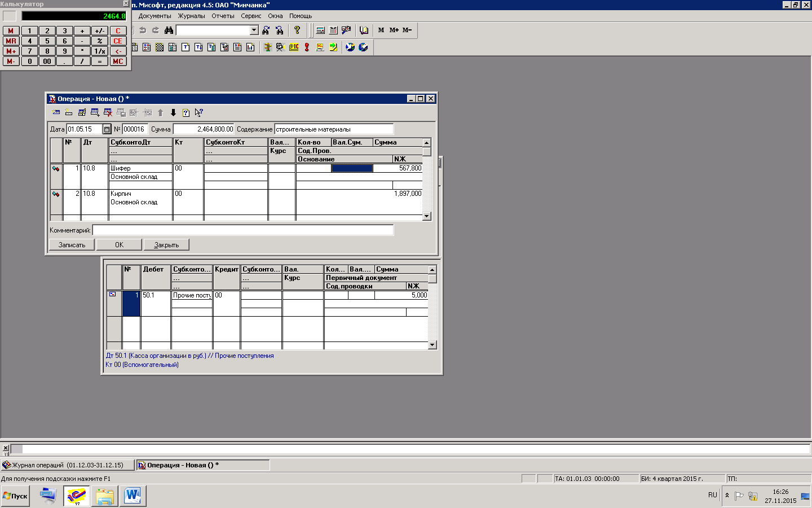812x508 pixels.
Task: Open the Пуск start menu
Action: click(x=15, y=496)
